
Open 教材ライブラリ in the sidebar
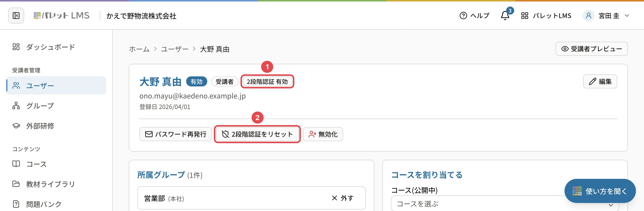[x=56, y=184]
